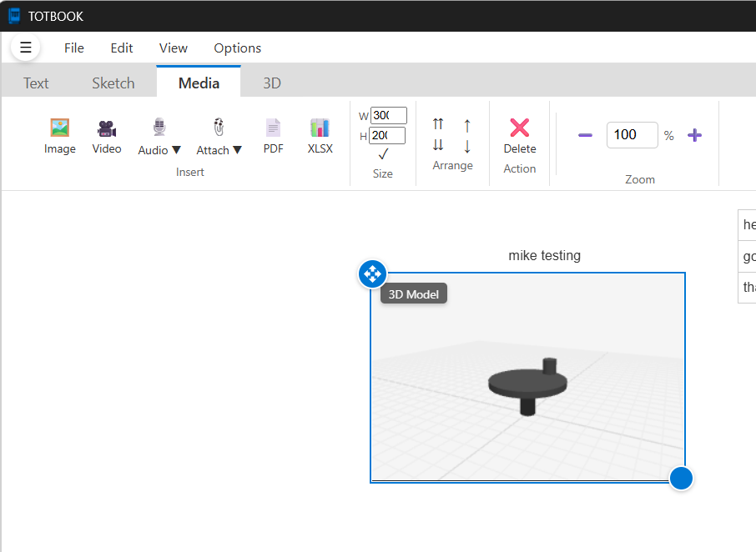
Task: Click the 'mike testing' text
Action: click(544, 255)
